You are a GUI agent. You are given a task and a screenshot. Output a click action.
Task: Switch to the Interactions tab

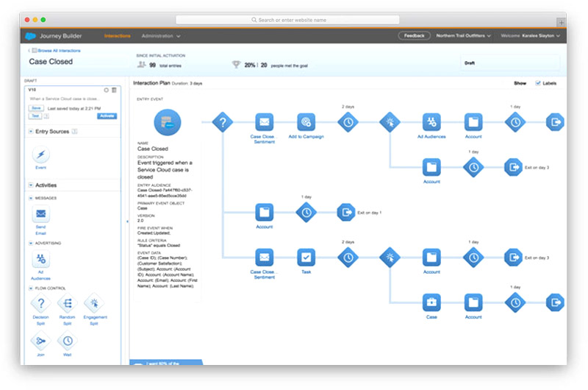[118, 35]
